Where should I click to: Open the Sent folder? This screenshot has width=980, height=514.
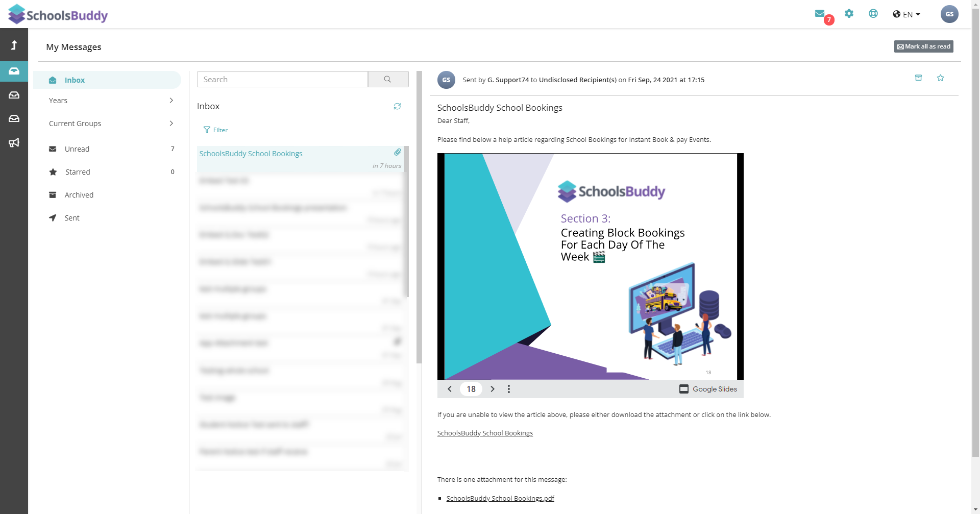pyautogui.click(x=72, y=218)
